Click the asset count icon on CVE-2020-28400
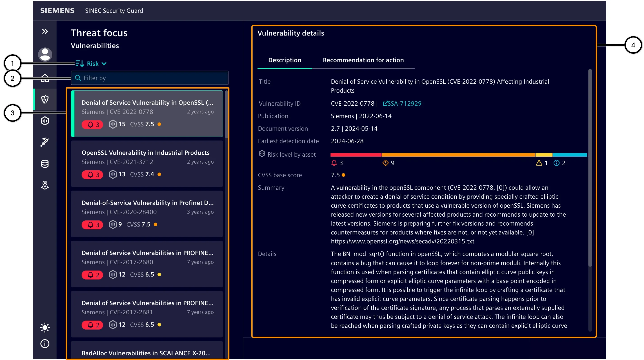The image size is (644, 360). [113, 224]
